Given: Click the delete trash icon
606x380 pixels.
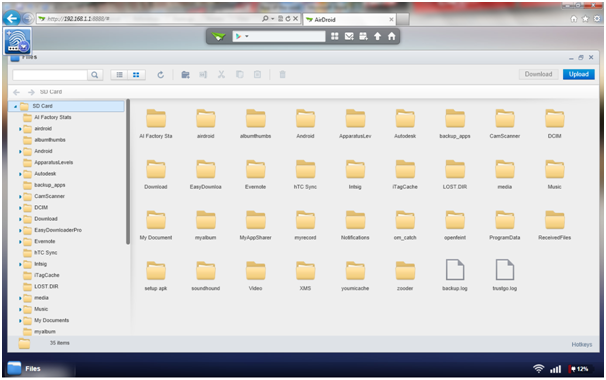Looking at the screenshot, I should tap(283, 75).
